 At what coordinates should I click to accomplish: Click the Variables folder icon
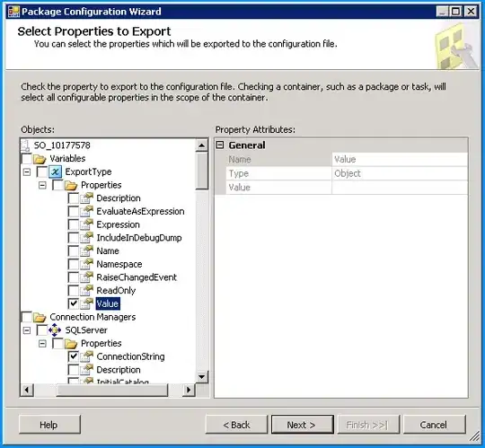(x=40, y=159)
